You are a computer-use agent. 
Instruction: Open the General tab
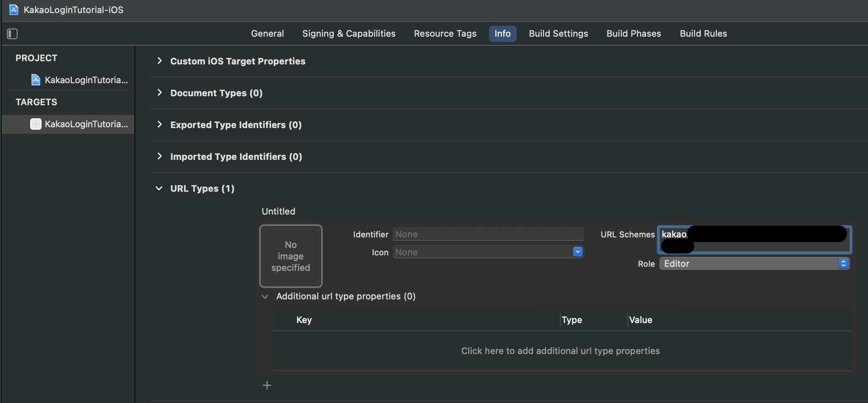pyautogui.click(x=267, y=34)
